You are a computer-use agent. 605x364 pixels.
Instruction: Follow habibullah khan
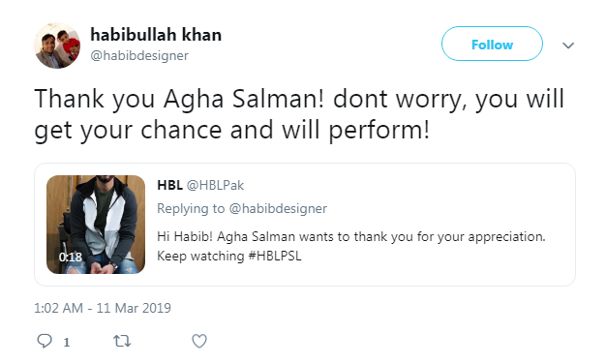(492, 44)
